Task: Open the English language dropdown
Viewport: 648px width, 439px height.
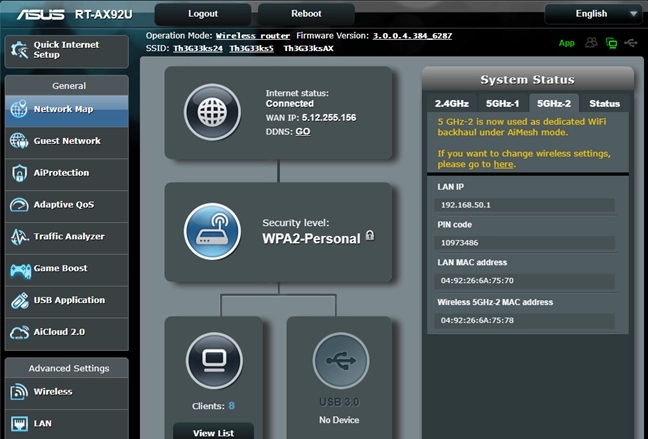Action: [593, 14]
